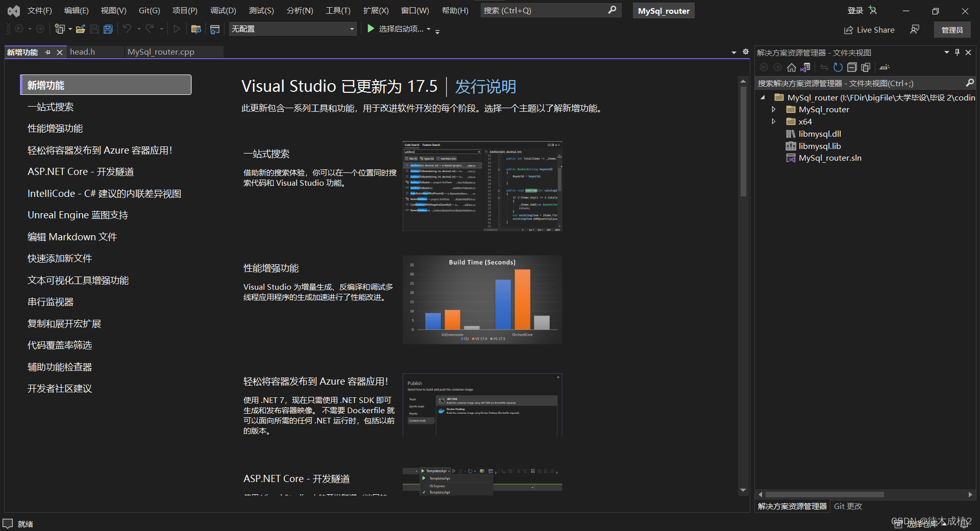
Task: Open the new item dropdown arrow
Action: (x=70, y=29)
